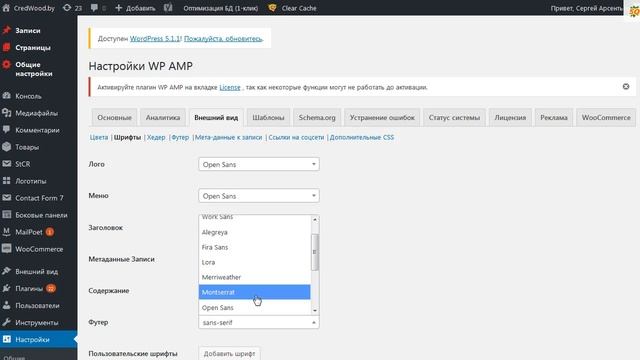The image size is (640, 360).
Task: Click the envelope icon beside StCR
Action: coord(7,164)
